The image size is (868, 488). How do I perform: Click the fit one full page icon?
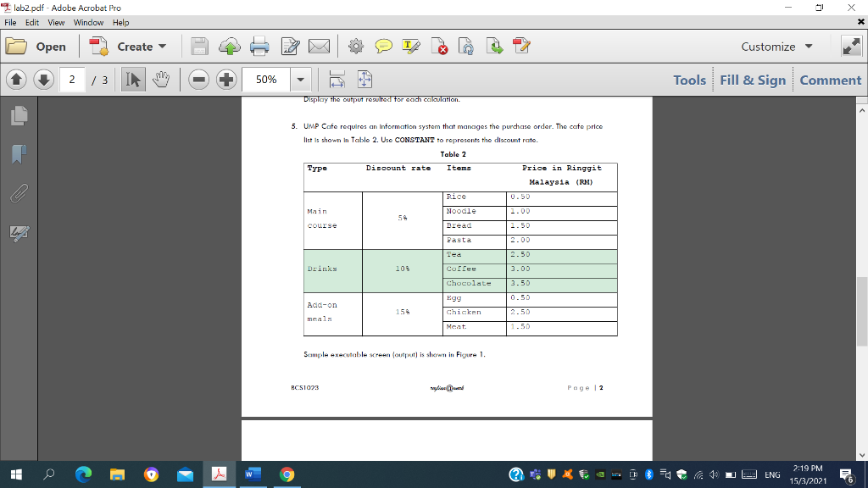click(364, 80)
